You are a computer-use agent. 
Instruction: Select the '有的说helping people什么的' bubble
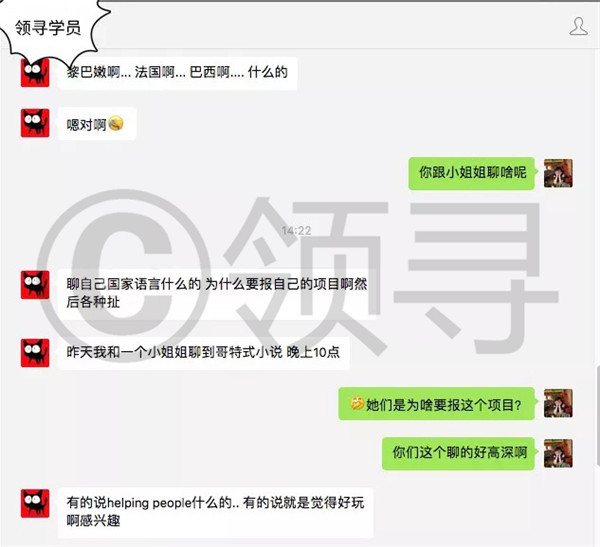(216, 512)
